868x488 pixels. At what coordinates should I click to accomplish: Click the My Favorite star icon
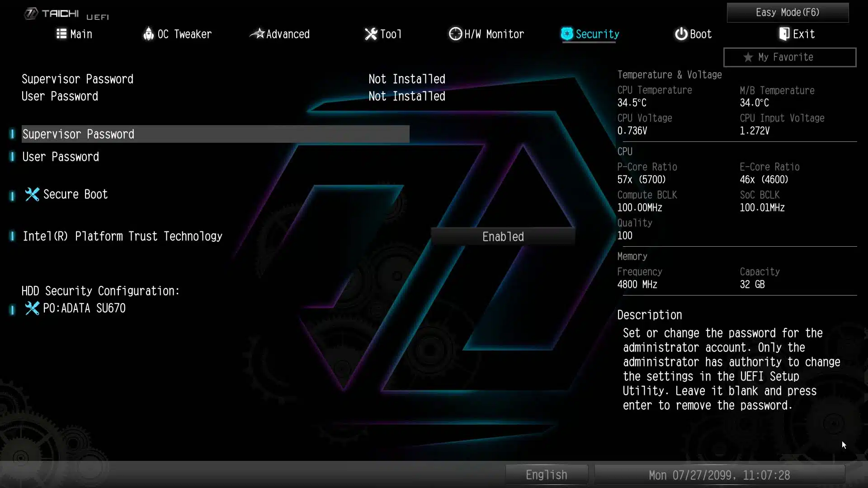click(748, 57)
